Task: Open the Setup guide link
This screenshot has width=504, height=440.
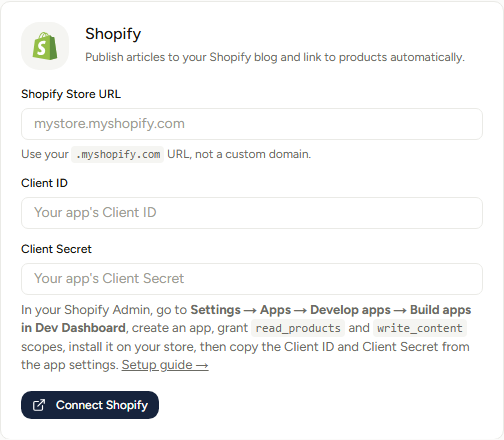Action: pos(165,365)
